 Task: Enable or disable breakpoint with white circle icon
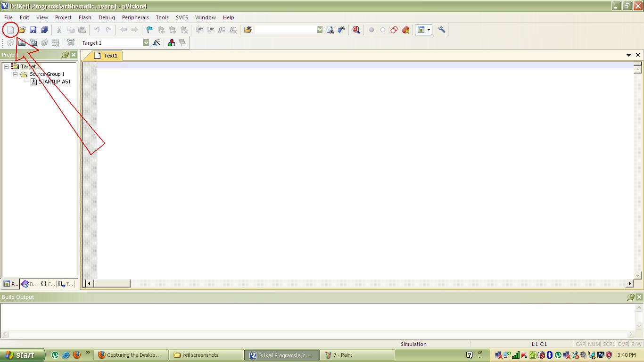pos(383,30)
